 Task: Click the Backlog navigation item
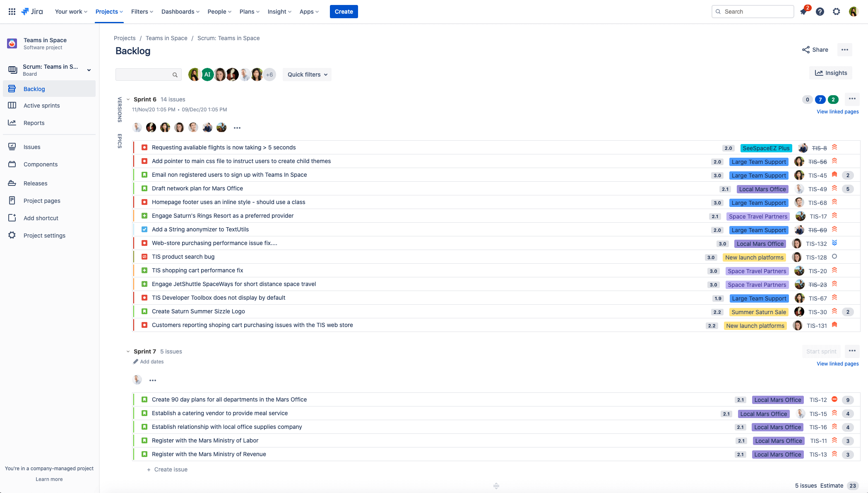pos(34,89)
